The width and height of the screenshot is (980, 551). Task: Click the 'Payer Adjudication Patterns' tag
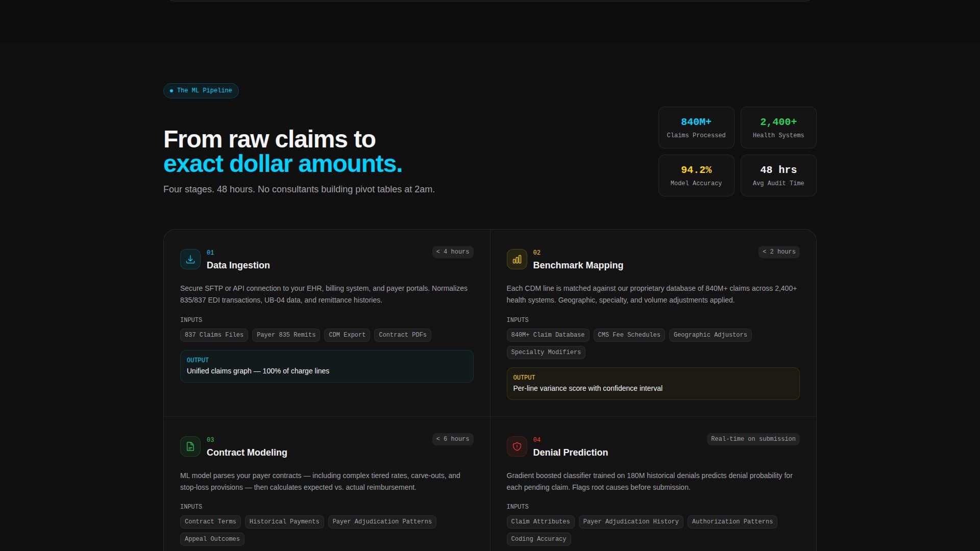(382, 522)
